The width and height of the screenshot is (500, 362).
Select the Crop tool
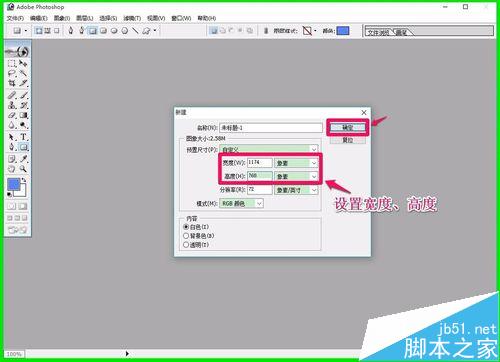click(12, 83)
